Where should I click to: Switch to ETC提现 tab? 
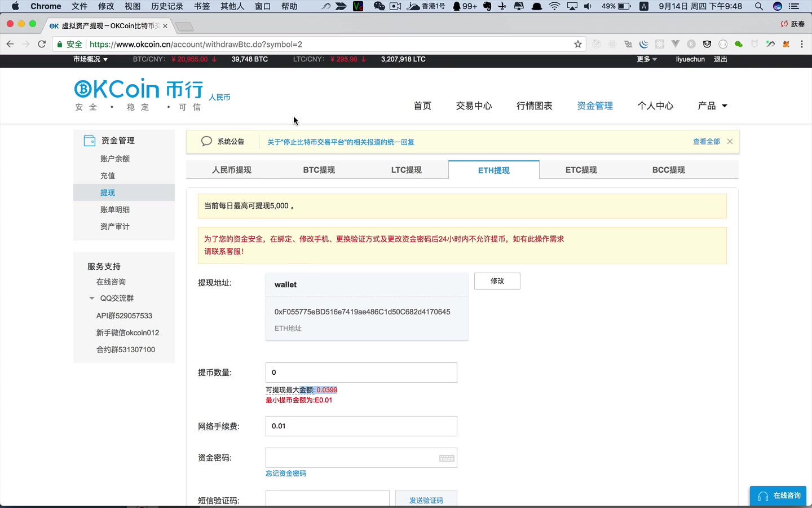click(x=581, y=170)
